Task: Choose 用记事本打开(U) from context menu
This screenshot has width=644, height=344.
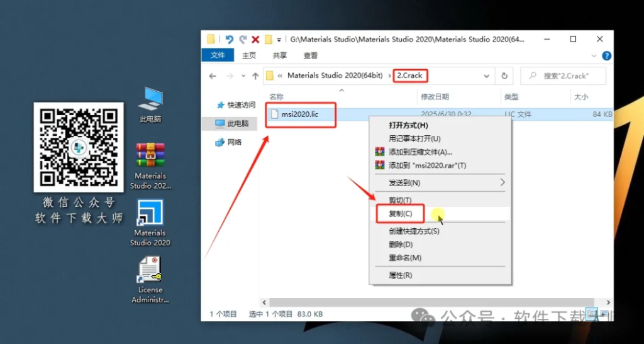Action: pyautogui.click(x=440, y=139)
